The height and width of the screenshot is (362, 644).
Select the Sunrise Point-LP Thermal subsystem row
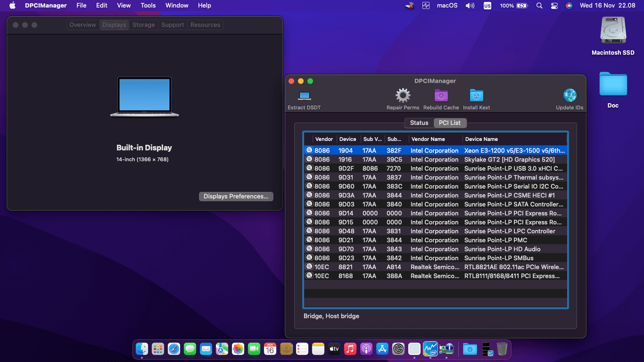436,177
